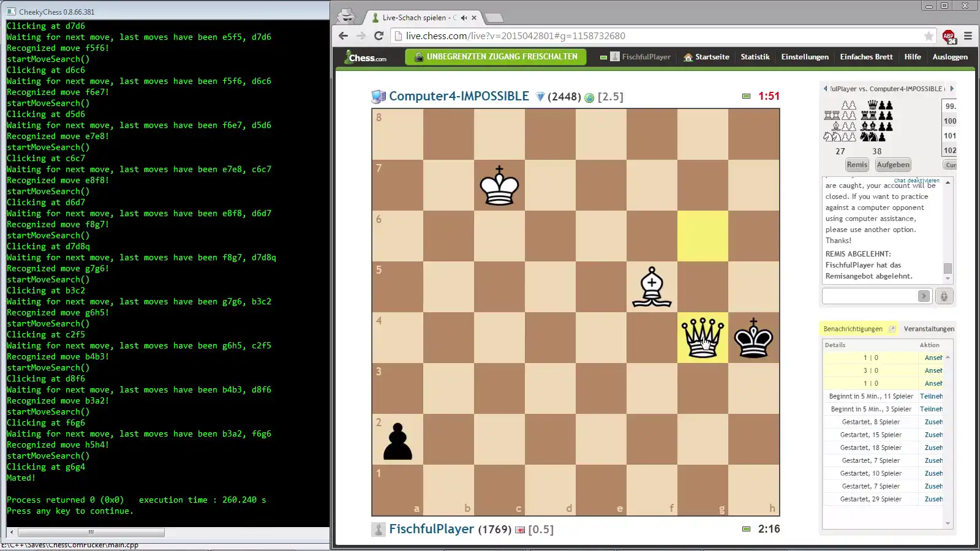980x551 pixels.
Task: Click the browser address bar URL
Action: 515,36
